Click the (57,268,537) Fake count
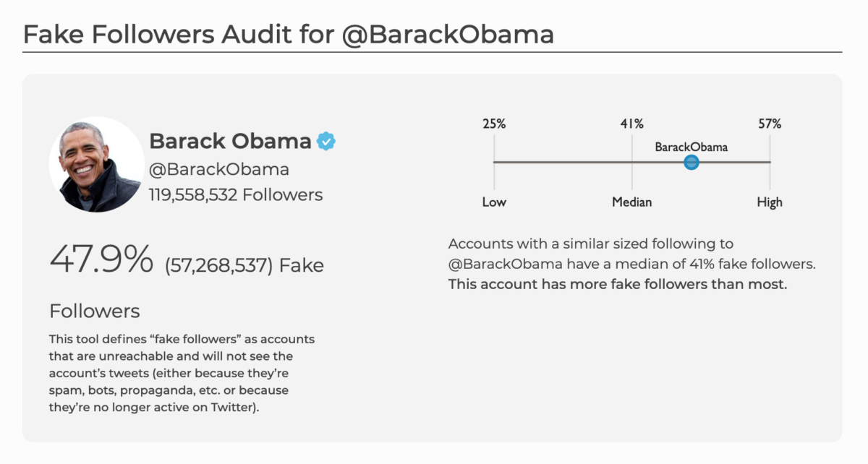This screenshot has width=868, height=464. coord(244,265)
